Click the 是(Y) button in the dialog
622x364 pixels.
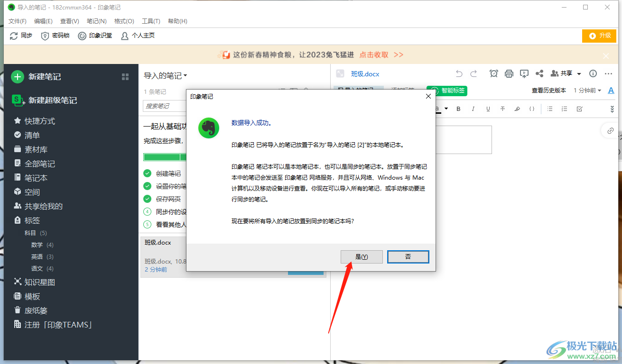click(362, 256)
